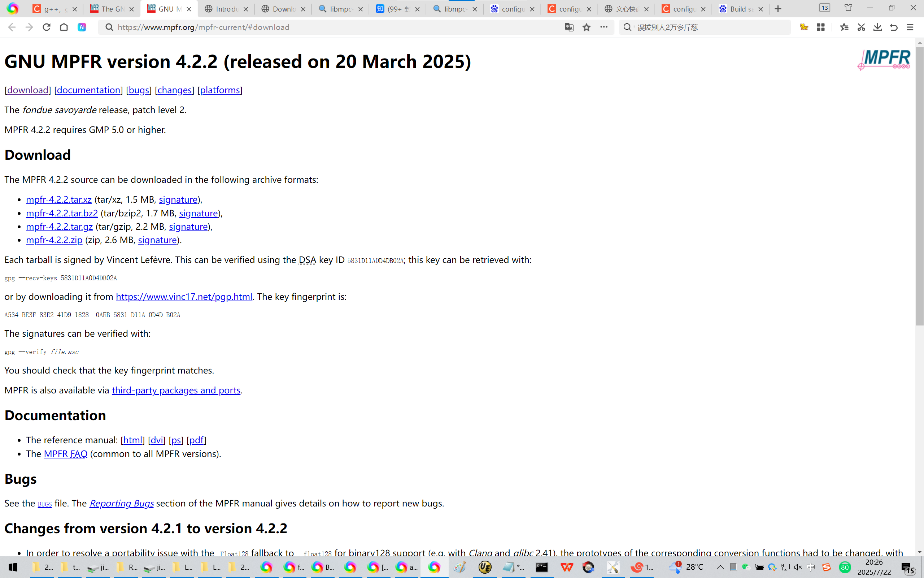Go forward to the next page
Viewport: 924px width, 578px height.
click(29, 27)
